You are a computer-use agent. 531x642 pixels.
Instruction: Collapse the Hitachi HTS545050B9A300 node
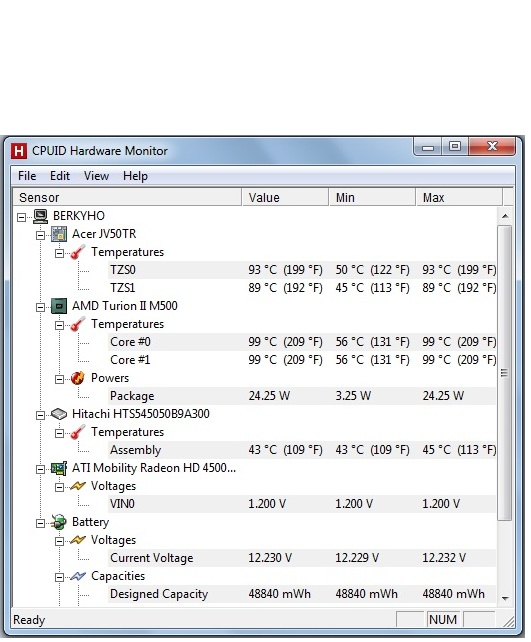[40, 415]
